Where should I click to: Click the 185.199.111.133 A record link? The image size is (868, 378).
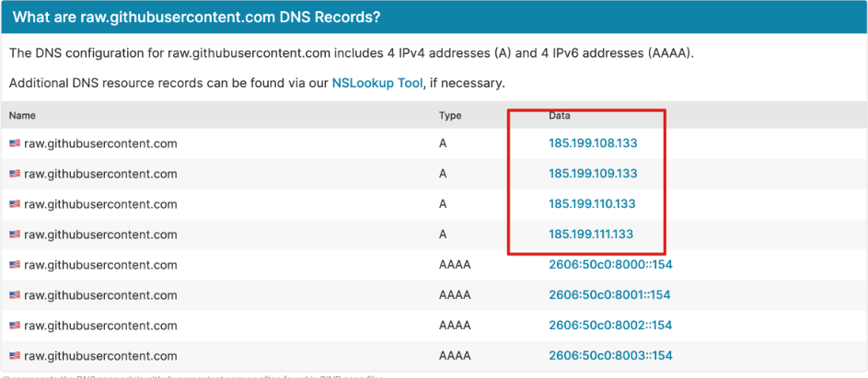(591, 235)
